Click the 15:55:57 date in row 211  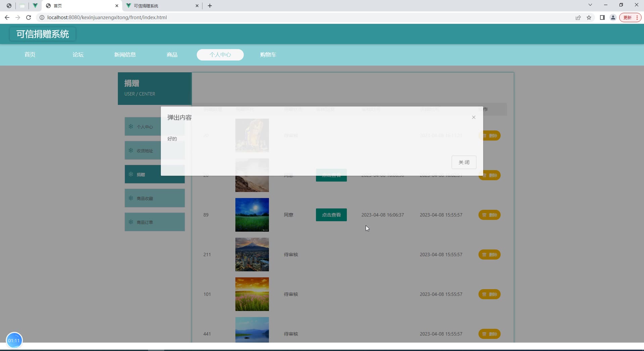(441, 255)
